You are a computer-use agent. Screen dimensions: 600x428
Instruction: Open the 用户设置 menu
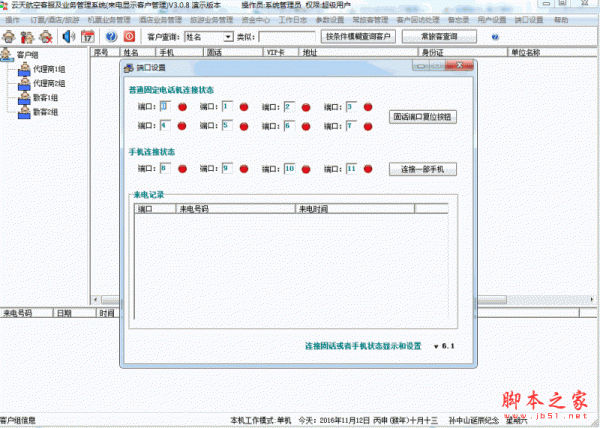[x=492, y=20]
